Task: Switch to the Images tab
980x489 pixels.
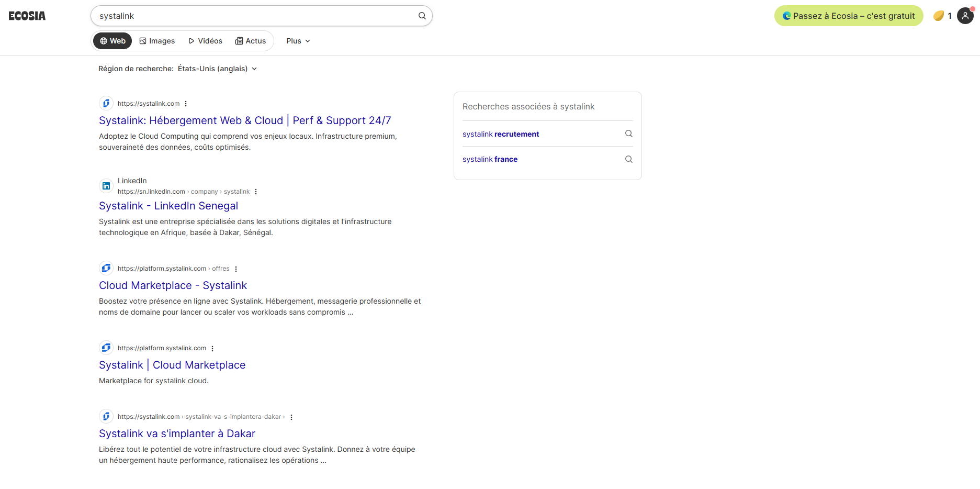Action: point(157,41)
